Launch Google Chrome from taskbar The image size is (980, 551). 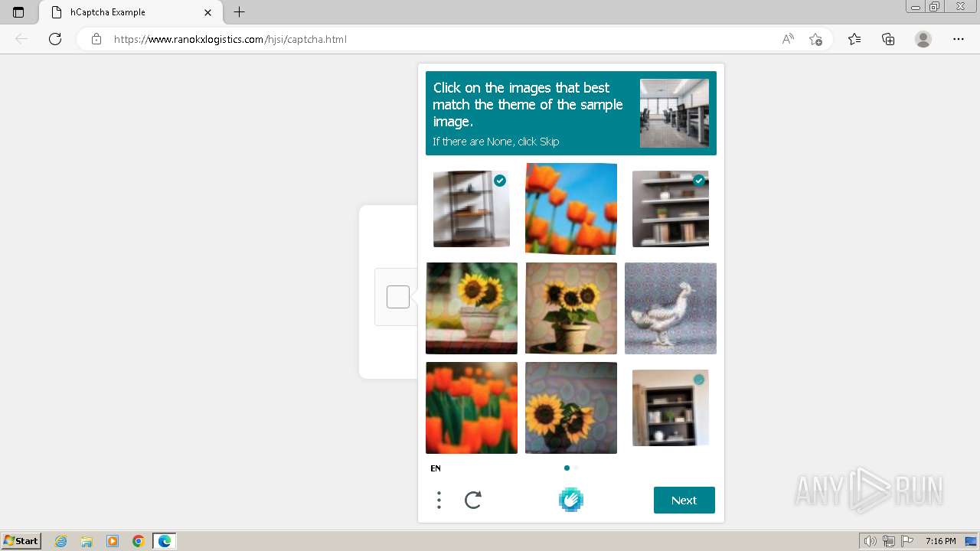click(139, 541)
